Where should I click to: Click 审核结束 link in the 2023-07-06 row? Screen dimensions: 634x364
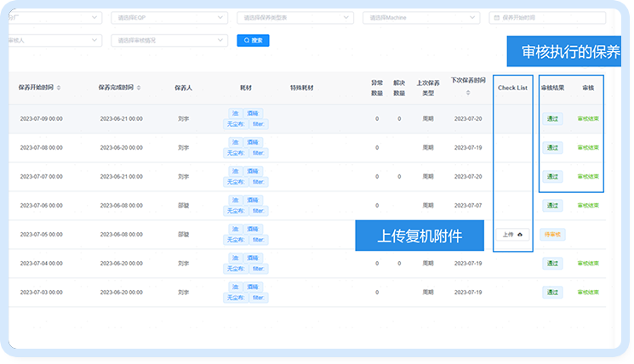(x=588, y=205)
